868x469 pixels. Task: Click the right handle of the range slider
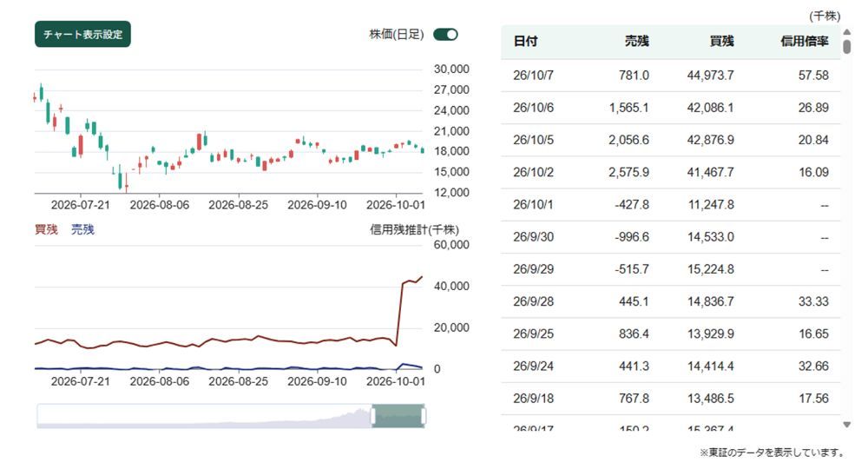coord(424,416)
